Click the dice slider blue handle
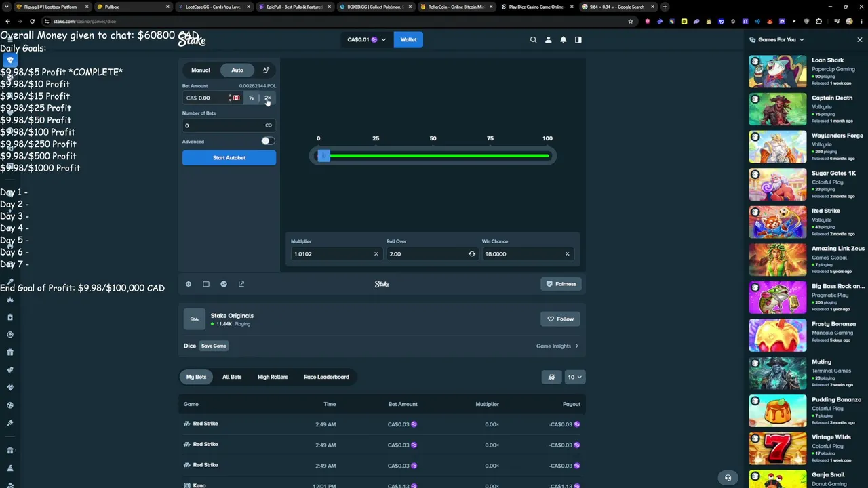 click(323, 156)
